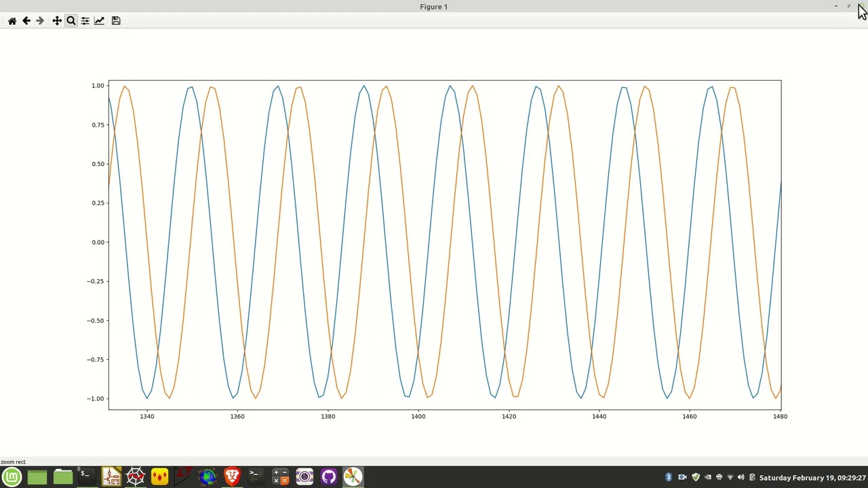Viewport: 868px width, 488px height.
Task: Open the battery power indicator
Action: coord(752,477)
